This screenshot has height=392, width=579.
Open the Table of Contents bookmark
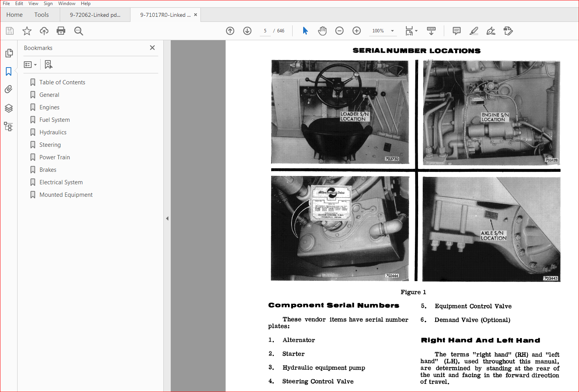pos(62,82)
